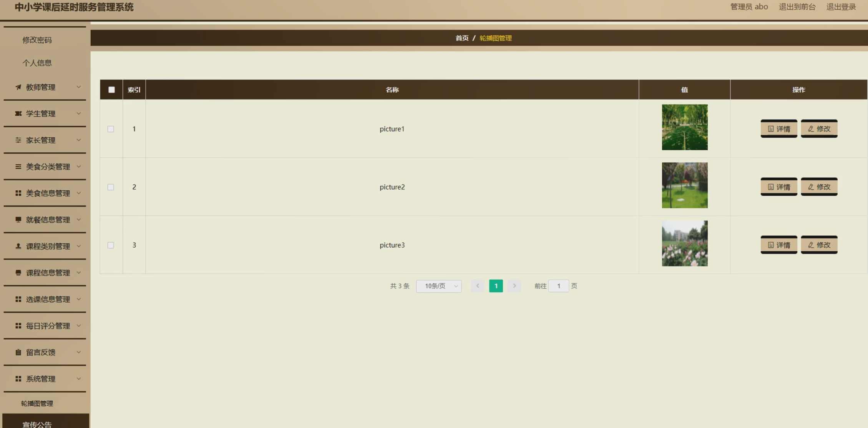
Task: Click the 学生管理 ticket icon
Action: tap(18, 113)
